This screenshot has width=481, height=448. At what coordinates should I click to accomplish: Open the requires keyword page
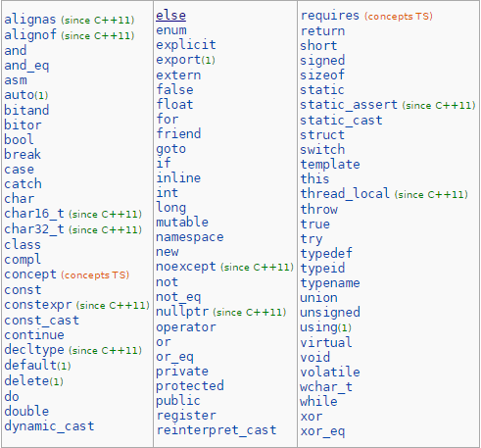coord(330,16)
